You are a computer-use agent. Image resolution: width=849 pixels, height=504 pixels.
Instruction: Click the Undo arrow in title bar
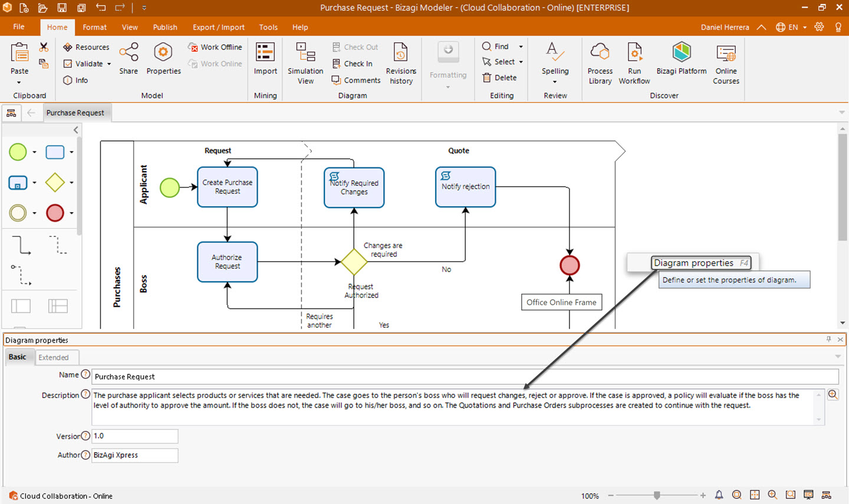pos(101,8)
